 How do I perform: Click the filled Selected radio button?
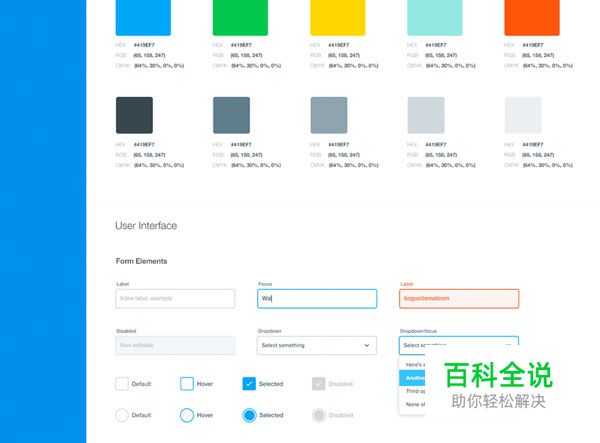(249, 415)
